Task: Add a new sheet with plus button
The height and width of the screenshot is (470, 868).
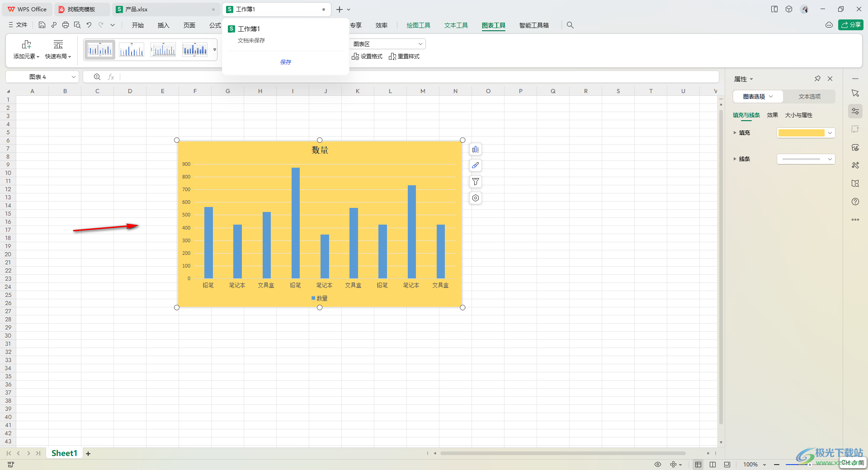Action: click(88, 454)
